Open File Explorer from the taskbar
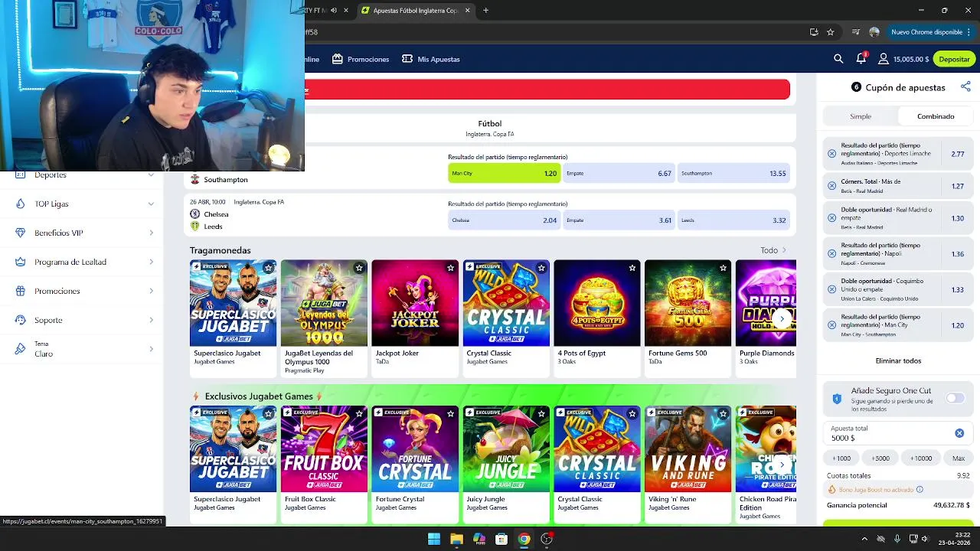Image resolution: width=980 pixels, height=551 pixels. pos(456,539)
